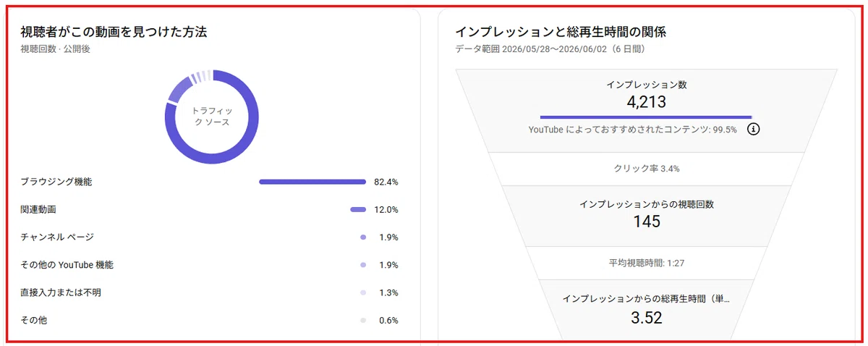The height and width of the screenshot is (346, 868).
Task: Click the 直接入力または不明 1.3% dot
Action: (x=363, y=292)
